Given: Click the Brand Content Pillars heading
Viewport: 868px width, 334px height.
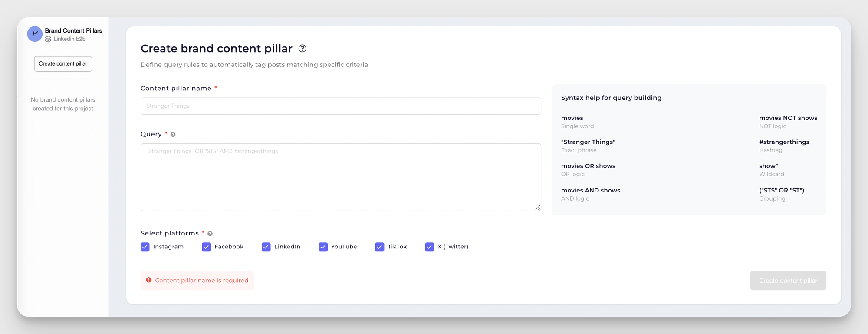Looking at the screenshot, I should point(73,30).
